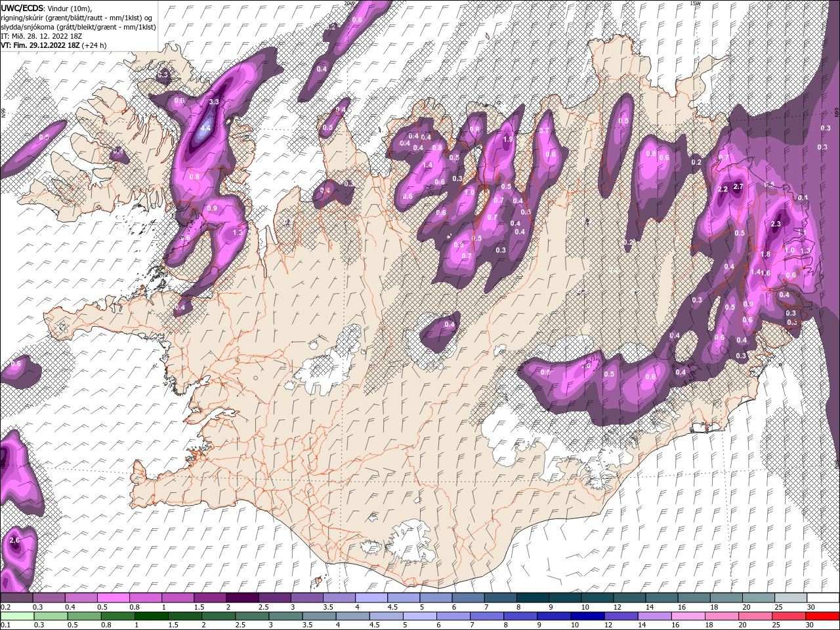Select the IT: Mið. 28. 12. 2022 18Z line
Image resolution: width=840 pixels, height=630 pixels.
pyautogui.click(x=42, y=36)
